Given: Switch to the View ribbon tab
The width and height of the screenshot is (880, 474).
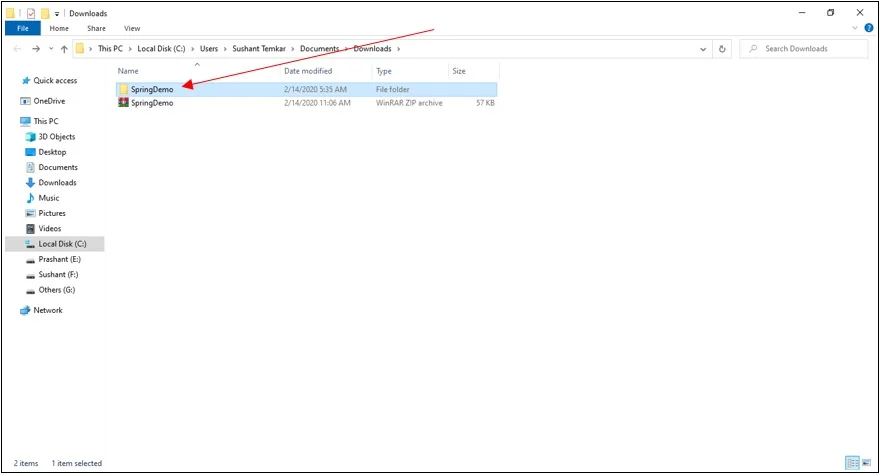Looking at the screenshot, I should click(x=132, y=29).
